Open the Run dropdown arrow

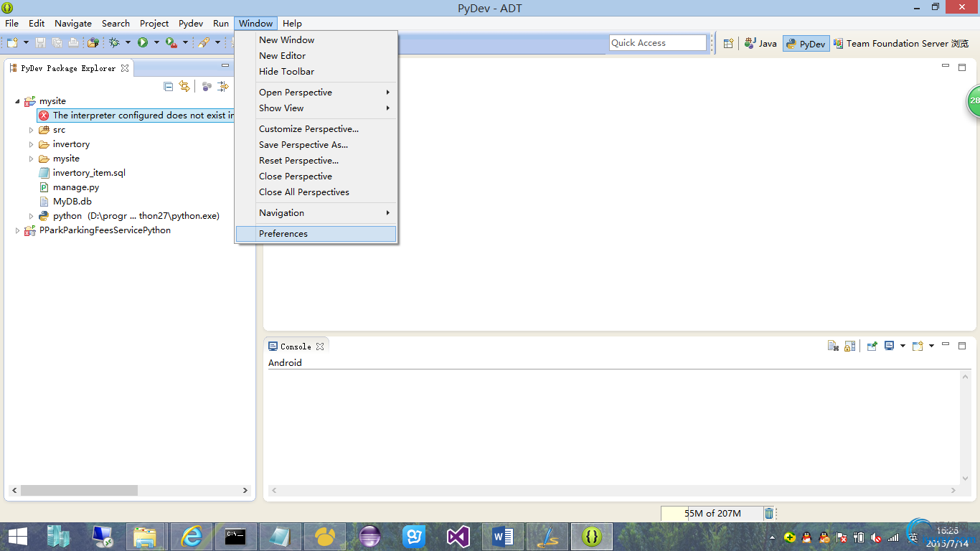(156, 43)
